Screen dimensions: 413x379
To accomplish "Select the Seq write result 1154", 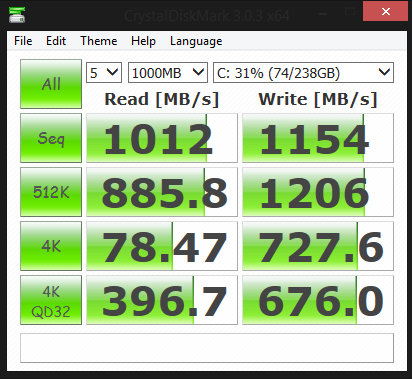I will click(x=318, y=138).
